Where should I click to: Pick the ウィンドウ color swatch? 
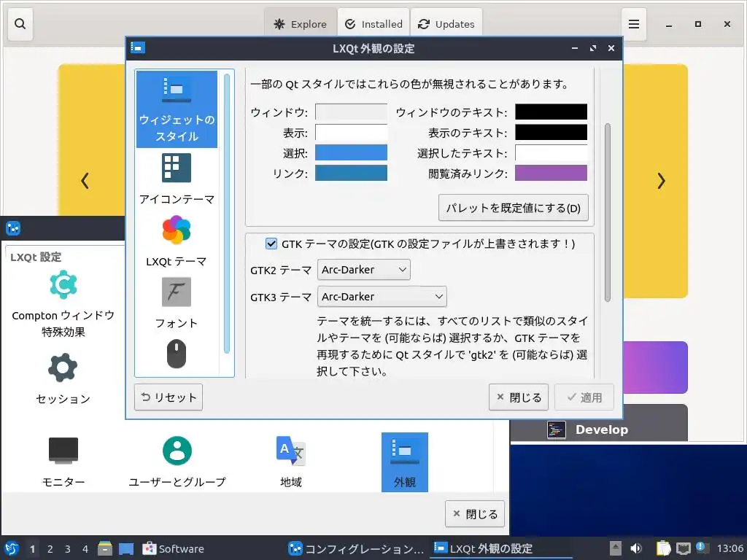click(x=351, y=112)
